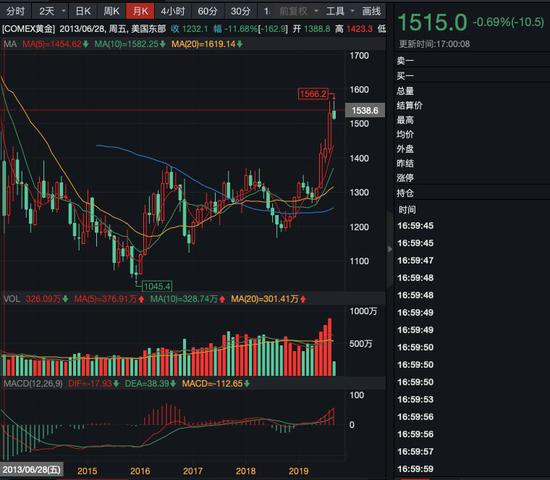Click the 1045.4 low price marker

coord(157,286)
